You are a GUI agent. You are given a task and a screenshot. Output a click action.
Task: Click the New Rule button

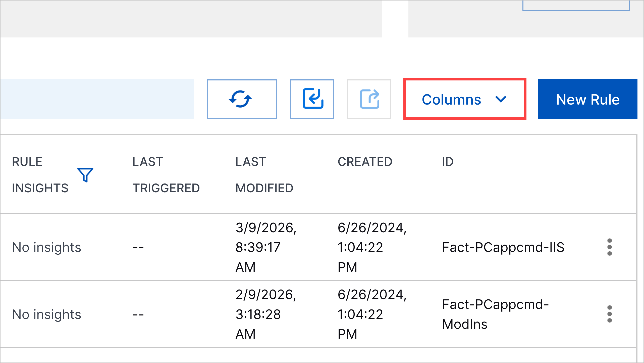[x=587, y=99]
